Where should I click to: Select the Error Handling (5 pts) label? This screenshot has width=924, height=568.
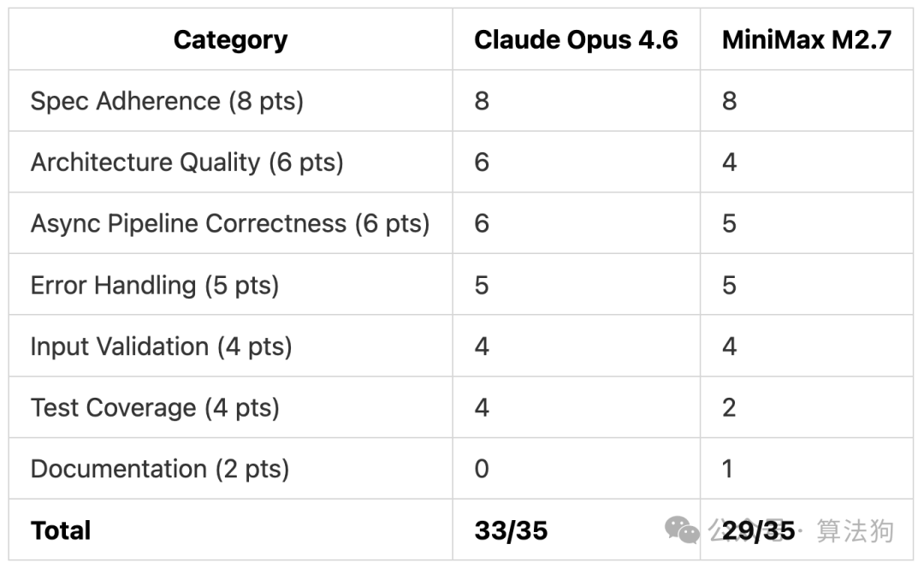155,285
